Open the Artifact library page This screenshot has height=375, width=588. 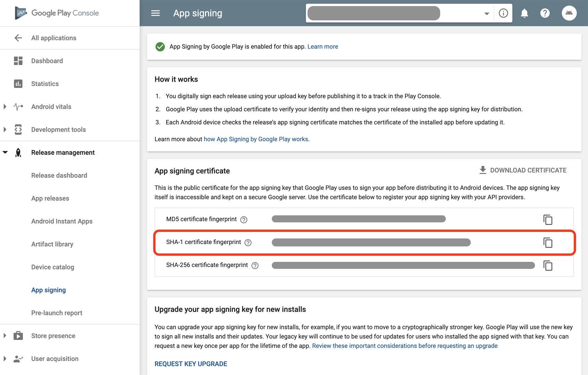[52, 244]
